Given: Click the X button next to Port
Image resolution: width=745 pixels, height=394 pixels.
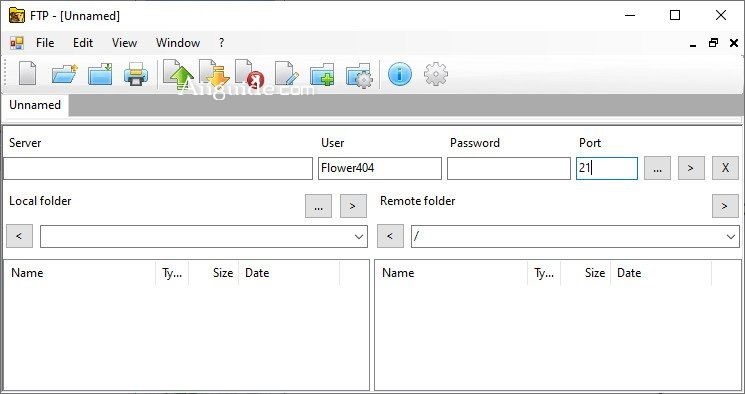Looking at the screenshot, I should [x=725, y=168].
